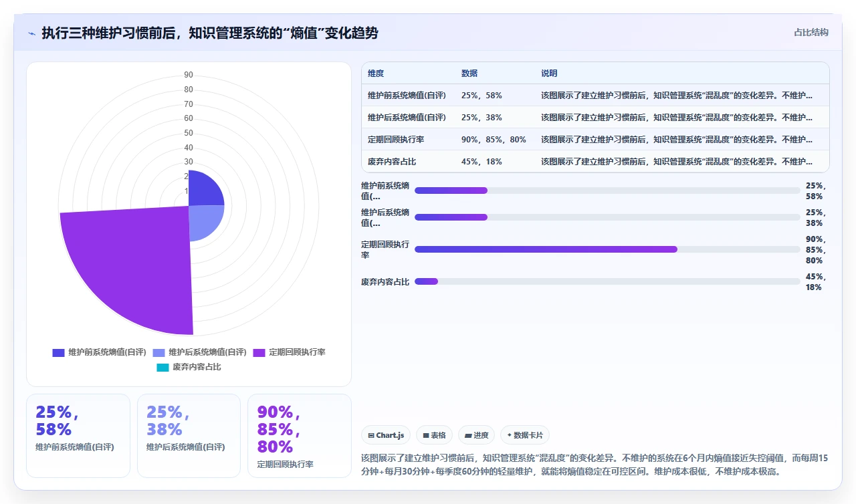The height and width of the screenshot is (504, 856).
Task: Click table value 25%, 58%
Action: click(x=481, y=96)
